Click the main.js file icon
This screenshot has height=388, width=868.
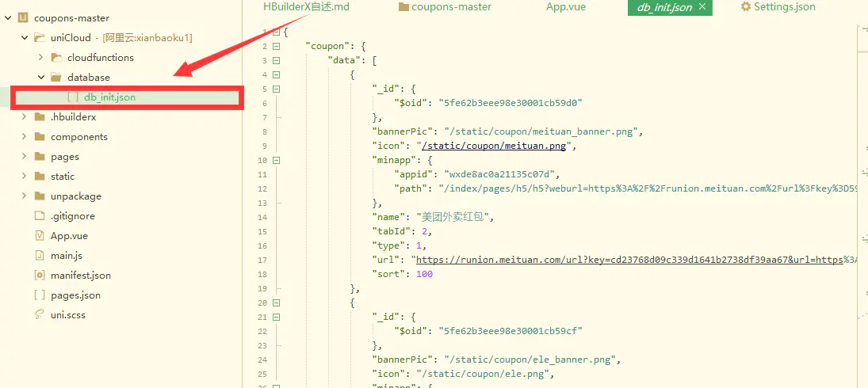pyautogui.click(x=40, y=256)
